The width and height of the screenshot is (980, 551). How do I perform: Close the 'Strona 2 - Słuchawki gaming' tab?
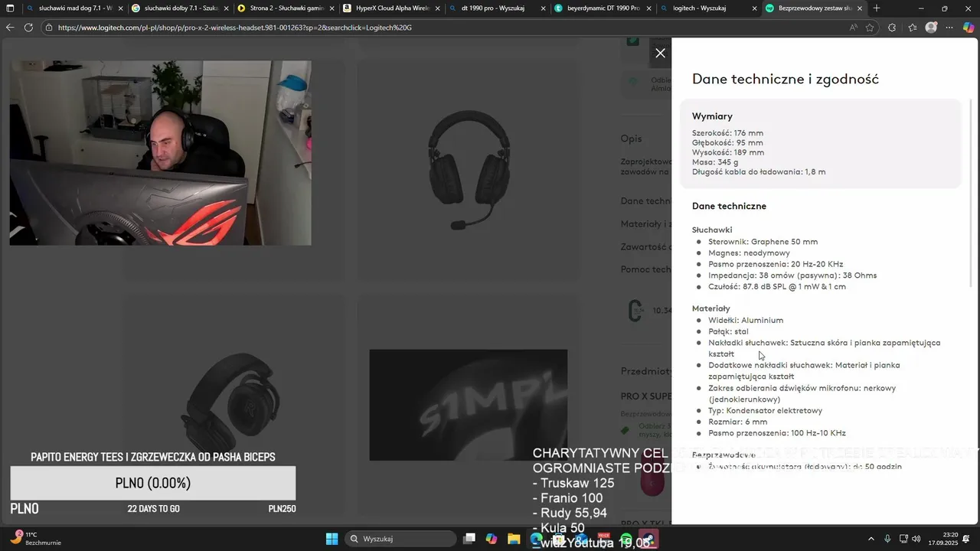(332, 8)
